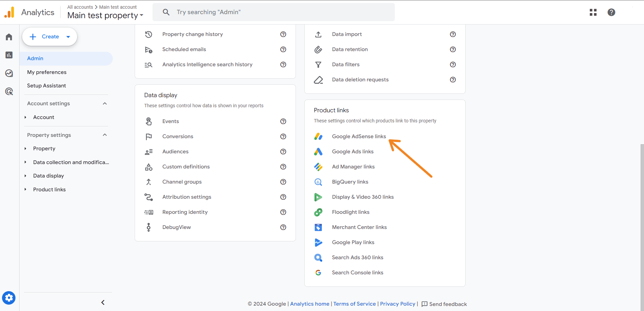Image resolution: width=644 pixels, height=311 pixels.
Task: Open My preferences
Action: 47,72
